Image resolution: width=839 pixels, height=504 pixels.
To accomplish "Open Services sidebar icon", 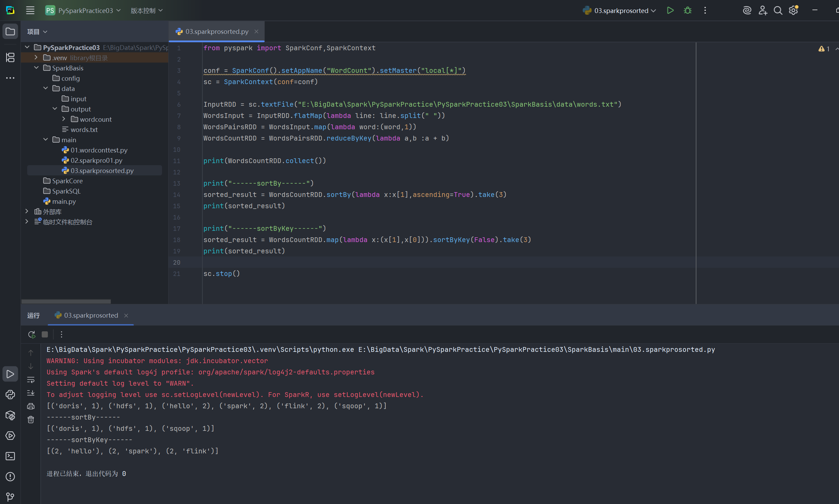I will 10,436.
